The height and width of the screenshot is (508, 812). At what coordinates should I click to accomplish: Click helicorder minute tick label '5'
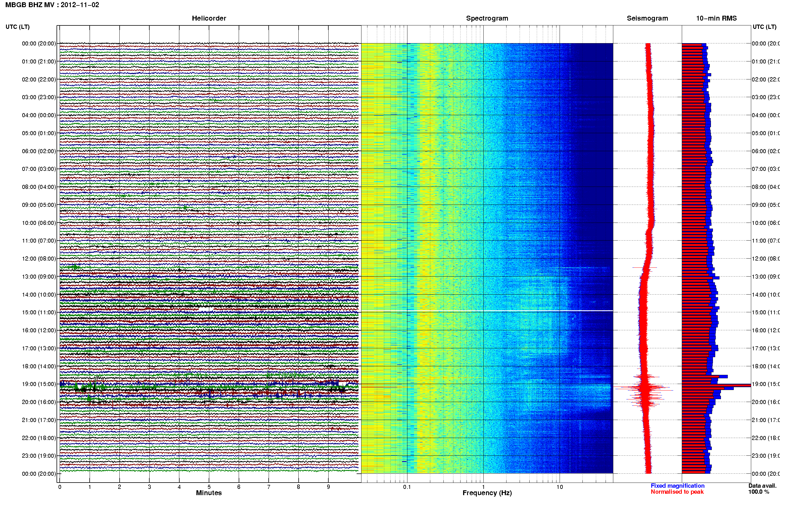coord(209,487)
